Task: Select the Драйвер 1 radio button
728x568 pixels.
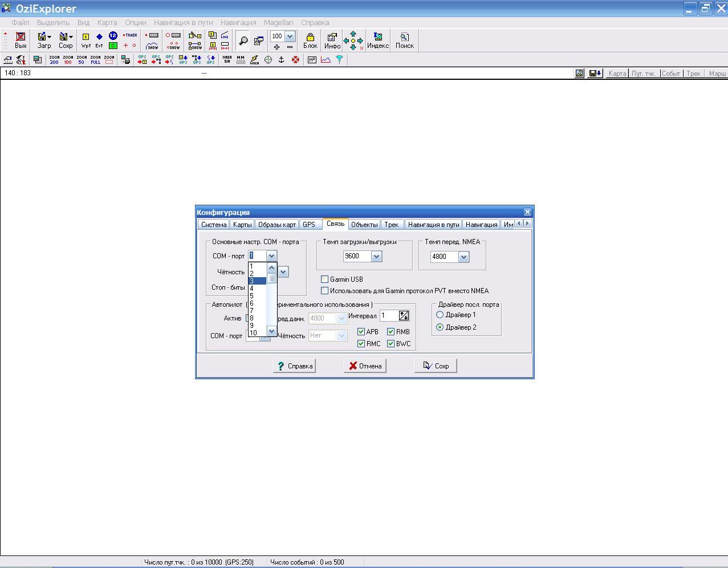Action: coord(440,315)
